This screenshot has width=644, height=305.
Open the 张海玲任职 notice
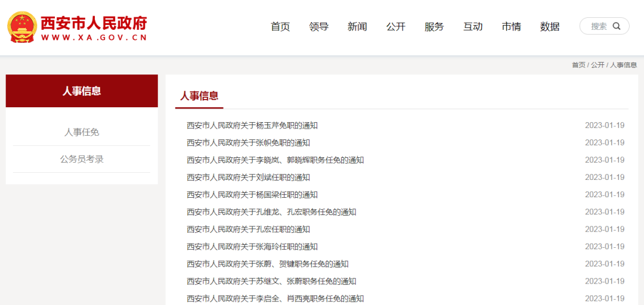tap(252, 247)
